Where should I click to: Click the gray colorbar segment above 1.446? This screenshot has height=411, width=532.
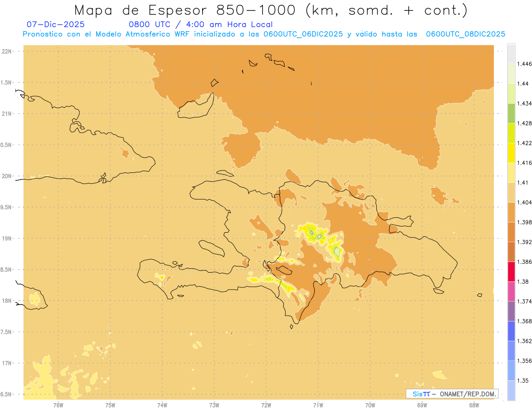(x=511, y=54)
